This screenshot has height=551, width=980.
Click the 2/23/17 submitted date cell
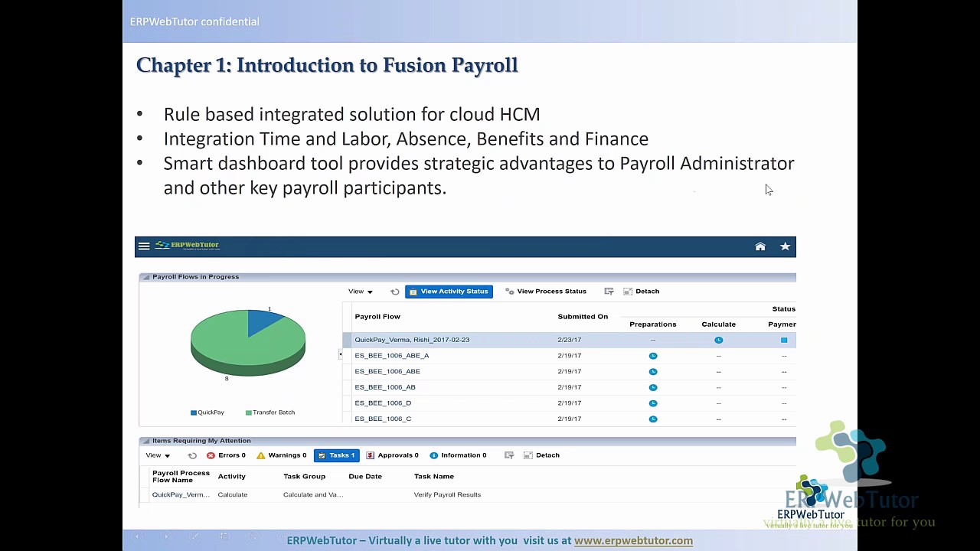(570, 340)
